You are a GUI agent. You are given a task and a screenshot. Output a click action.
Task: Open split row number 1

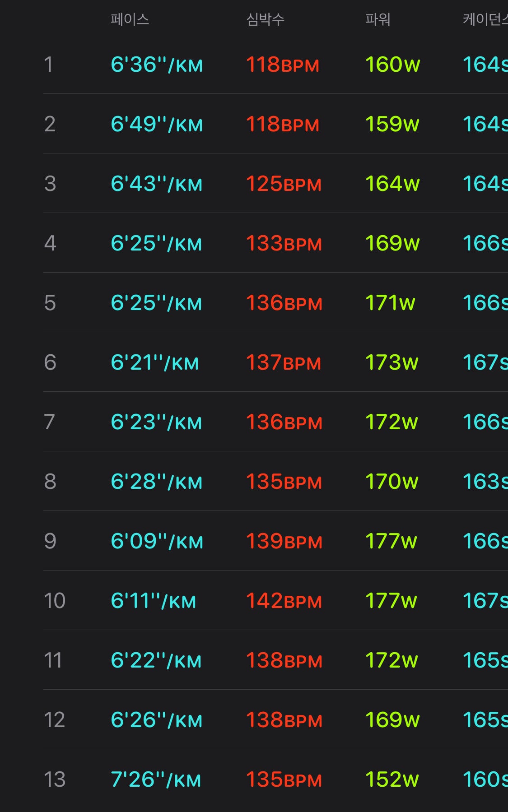(275, 64)
